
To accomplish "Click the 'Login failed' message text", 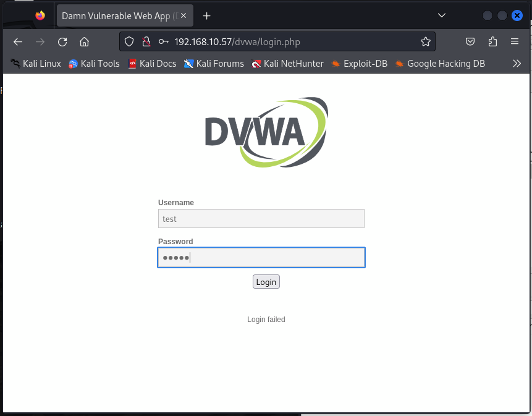I will click(x=266, y=320).
